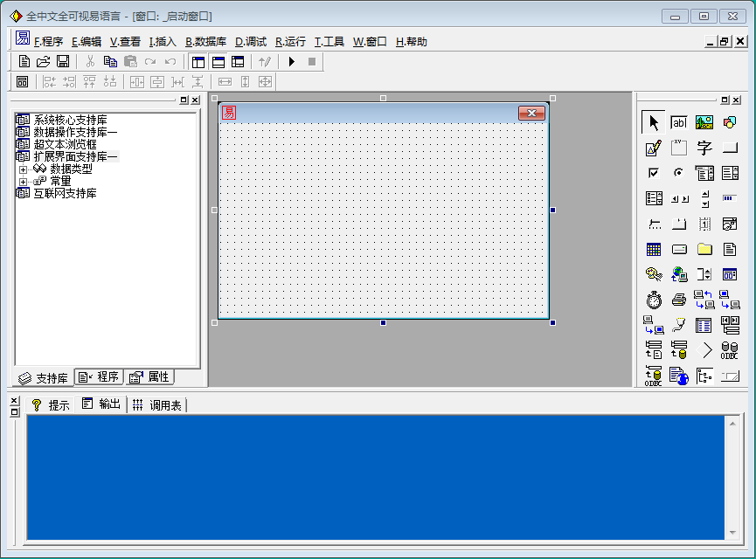
Task: Open the T.工具 menu
Action: (329, 41)
